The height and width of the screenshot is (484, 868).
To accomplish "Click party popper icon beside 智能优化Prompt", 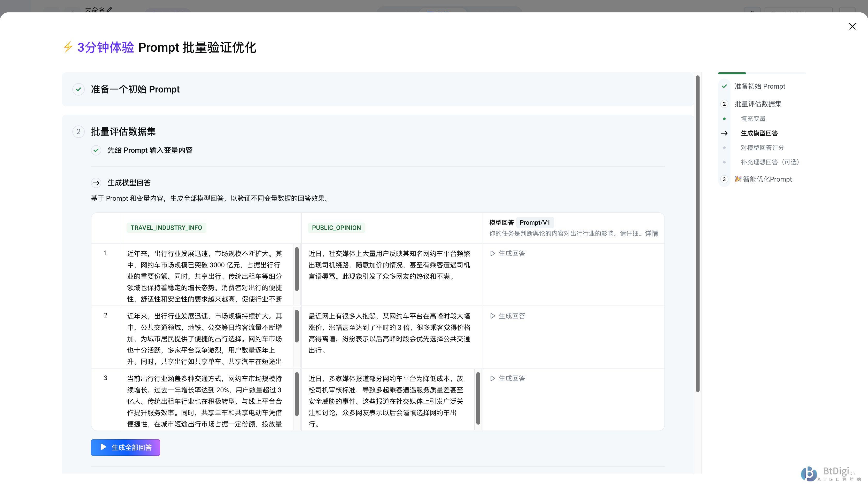I will coord(738,179).
